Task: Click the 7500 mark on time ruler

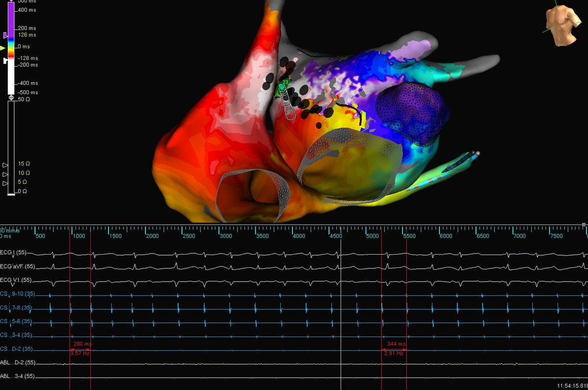Action: click(x=556, y=236)
